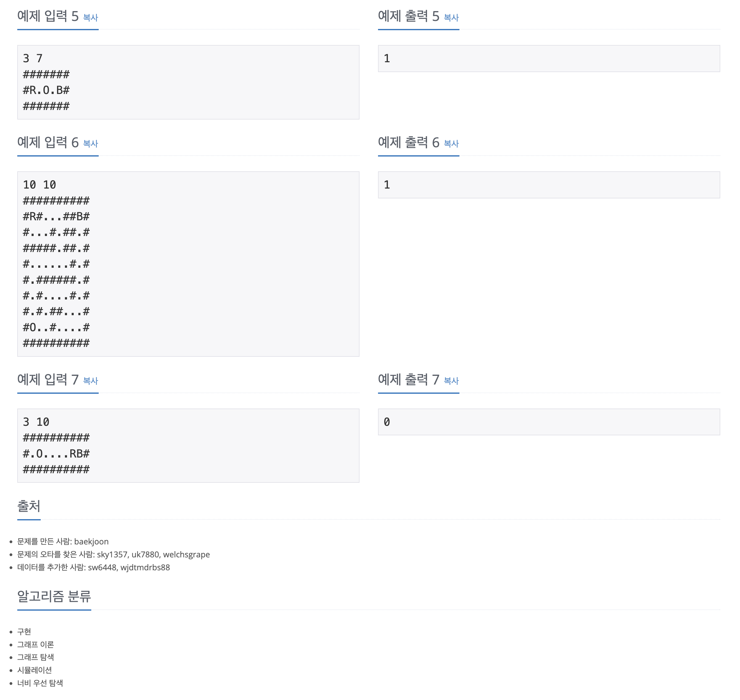Image resolution: width=740 pixels, height=700 pixels.
Task: Copy example output 6 via 복사 link
Action: point(451,144)
